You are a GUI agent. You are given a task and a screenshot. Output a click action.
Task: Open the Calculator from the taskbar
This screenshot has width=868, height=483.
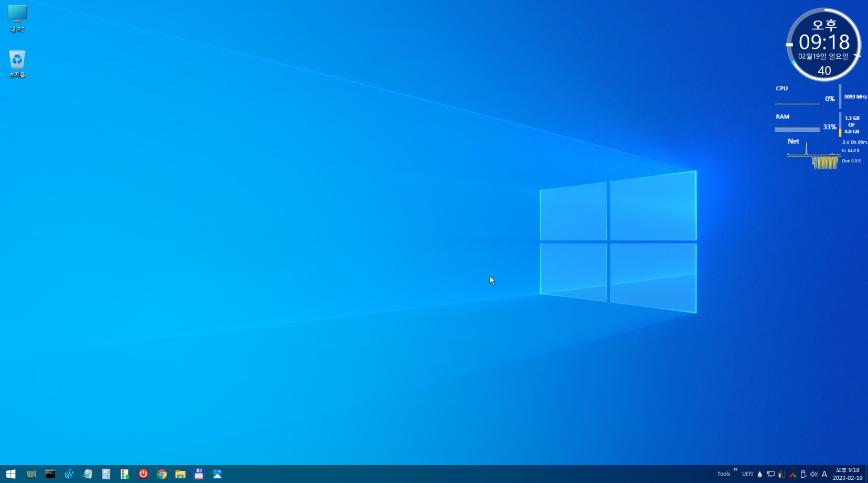pyautogui.click(x=106, y=474)
